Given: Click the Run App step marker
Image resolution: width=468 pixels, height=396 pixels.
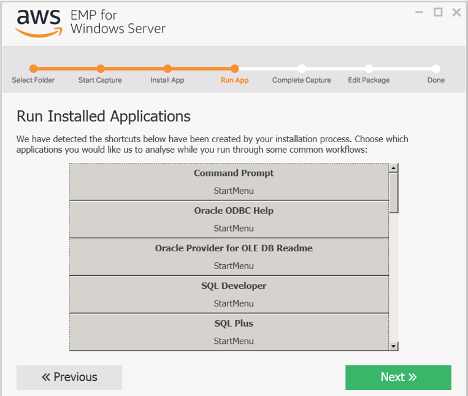Looking at the screenshot, I should click(x=235, y=69).
